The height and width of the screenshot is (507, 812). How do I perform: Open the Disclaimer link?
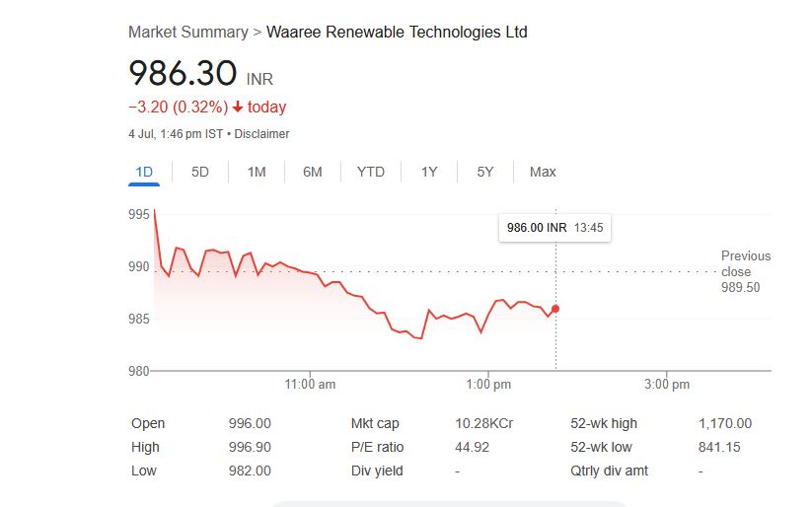(x=261, y=133)
